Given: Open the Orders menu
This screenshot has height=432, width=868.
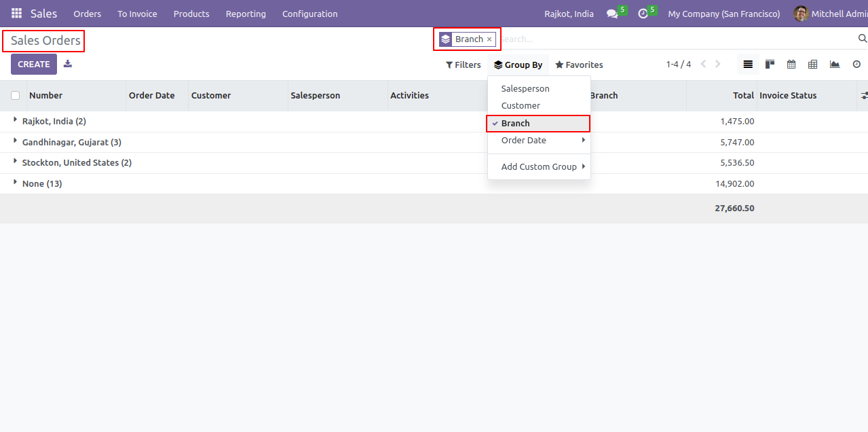Looking at the screenshot, I should pos(88,14).
